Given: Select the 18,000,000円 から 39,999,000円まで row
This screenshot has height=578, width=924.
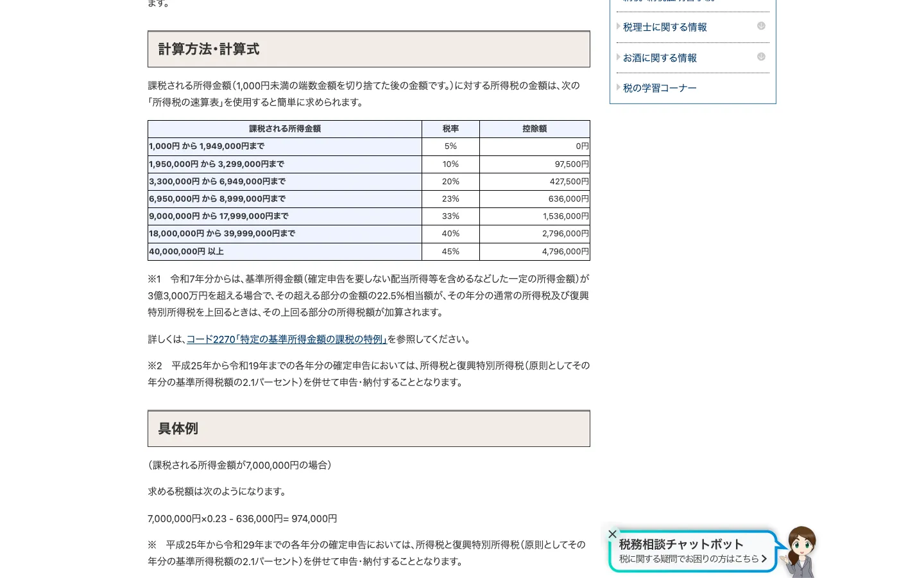Looking at the screenshot, I should pos(369,234).
